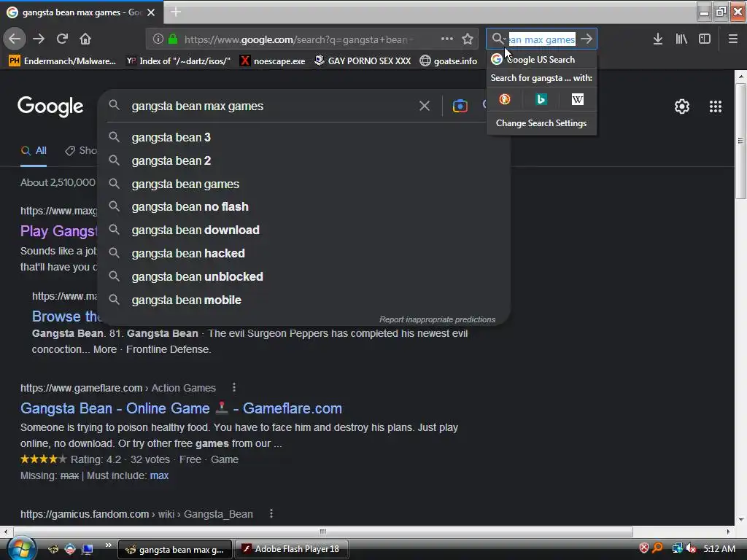Viewport: 747px width, 560px height.
Task: Choose suggestion gangsta bean mobile
Action: click(305, 300)
